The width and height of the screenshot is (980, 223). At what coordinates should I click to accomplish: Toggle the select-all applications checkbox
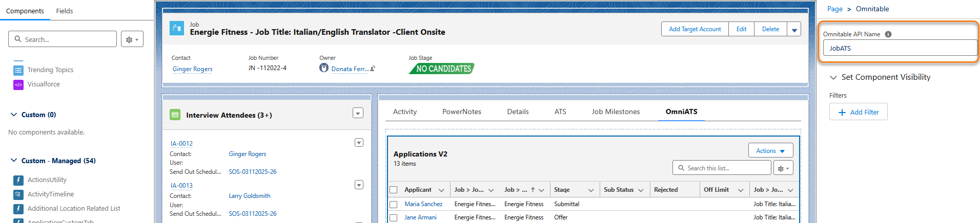(x=394, y=190)
